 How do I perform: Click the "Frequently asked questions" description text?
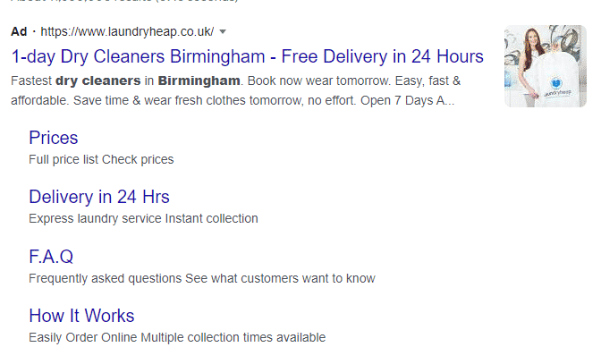pyautogui.click(x=105, y=278)
